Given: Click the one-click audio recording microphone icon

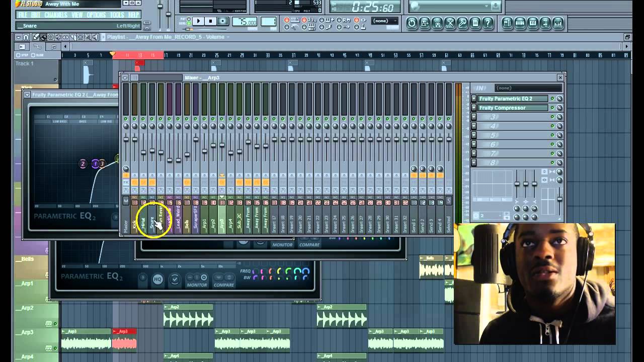Looking at the screenshot, I should (462, 23).
